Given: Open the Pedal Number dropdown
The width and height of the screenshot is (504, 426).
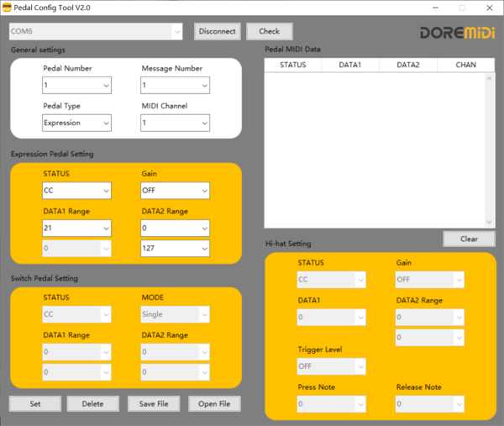Looking at the screenshot, I should [76, 85].
